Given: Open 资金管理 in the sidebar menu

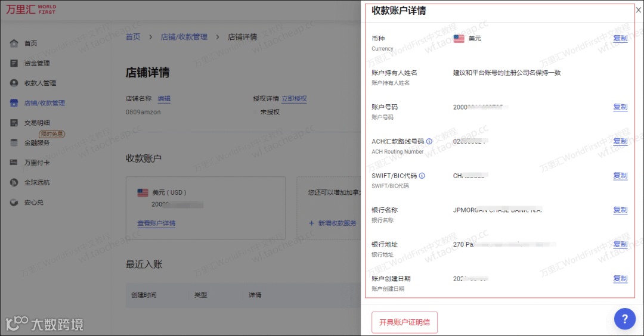Looking at the screenshot, I should (37, 63).
